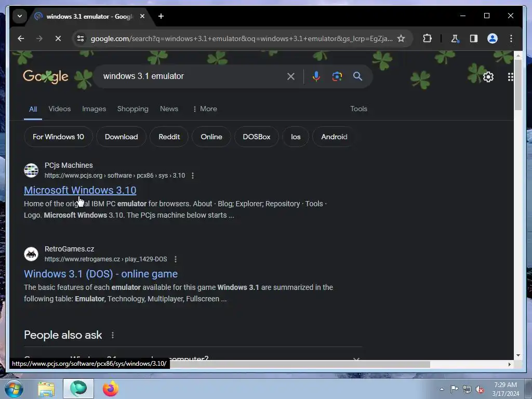This screenshot has width=532, height=399.
Task: Open the Extensions puzzle icon
Action: [427, 38]
